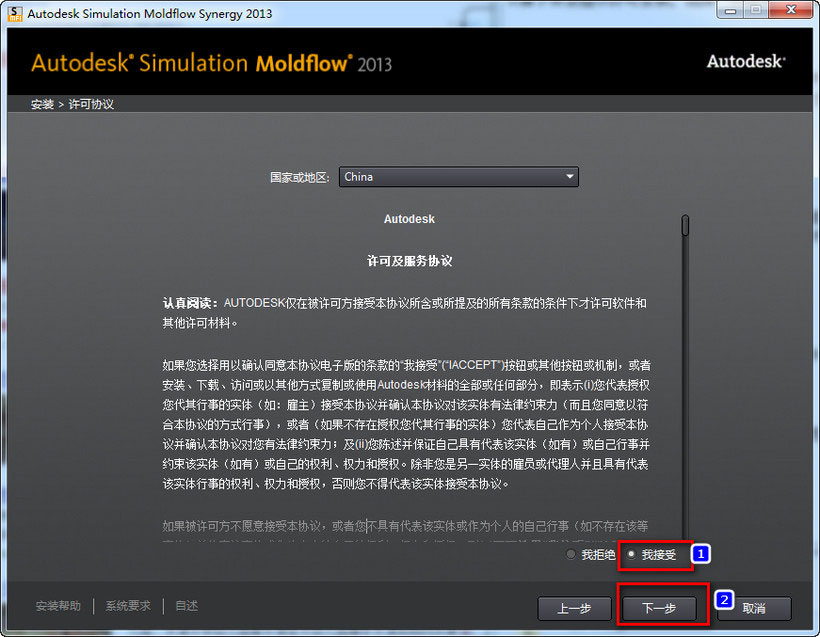
Task: Open the 国家或地区 country dropdown showing China
Action: pyautogui.click(x=459, y=177)
